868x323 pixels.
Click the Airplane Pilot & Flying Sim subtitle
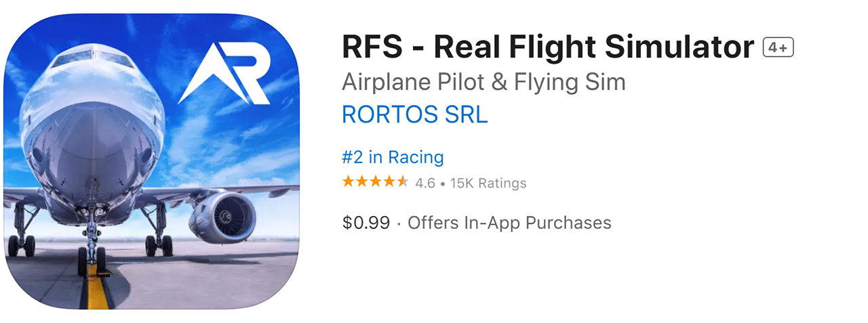tap(484, 82)
